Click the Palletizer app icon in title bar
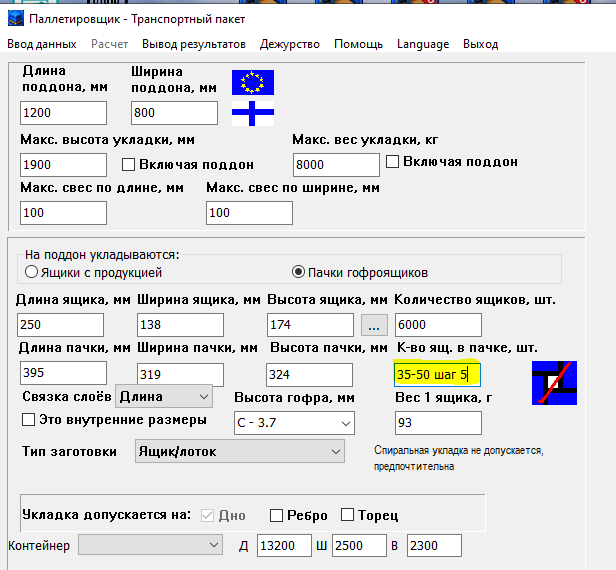Screen dimensions: 616x570 pyautogui.click(x=16, y=19)
